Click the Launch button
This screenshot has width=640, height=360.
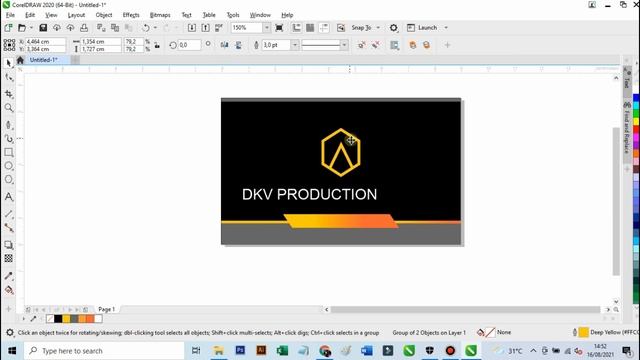coord(423,28)
